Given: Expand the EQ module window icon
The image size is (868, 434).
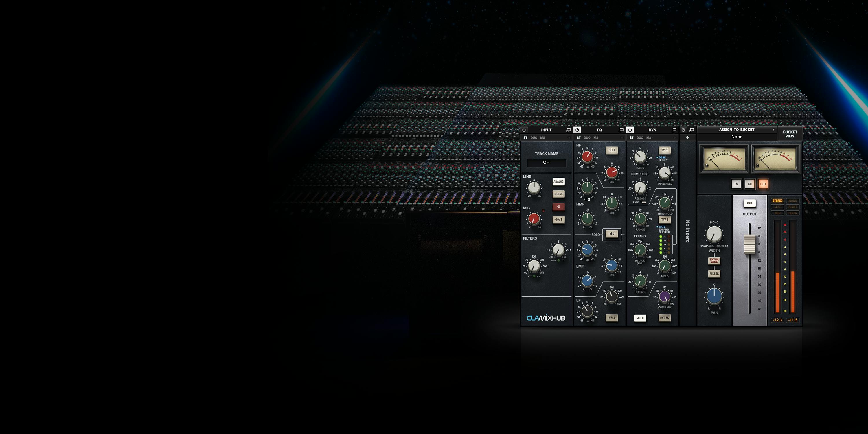Looking at the screenshot, I should (x=621, y=130).
